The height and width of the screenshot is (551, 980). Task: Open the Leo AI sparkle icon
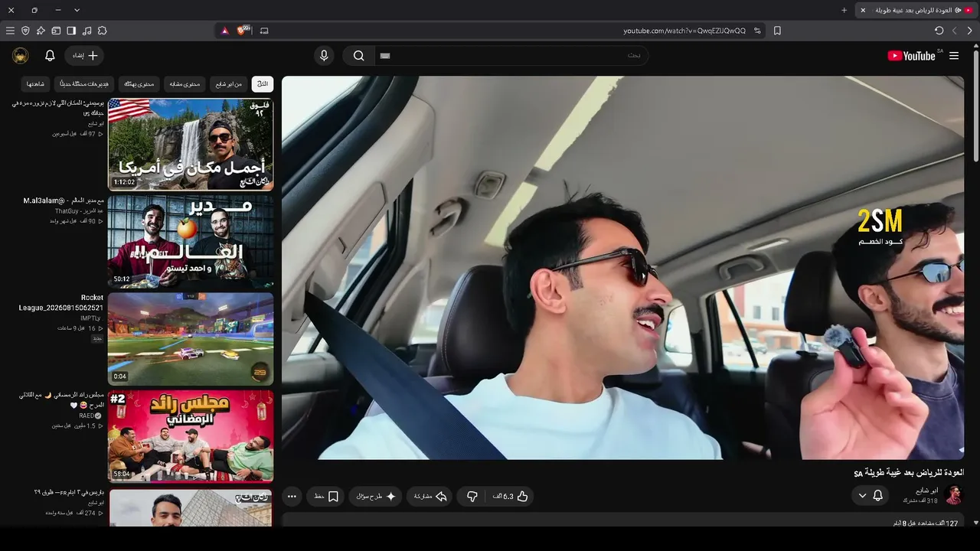click(41, 31)
